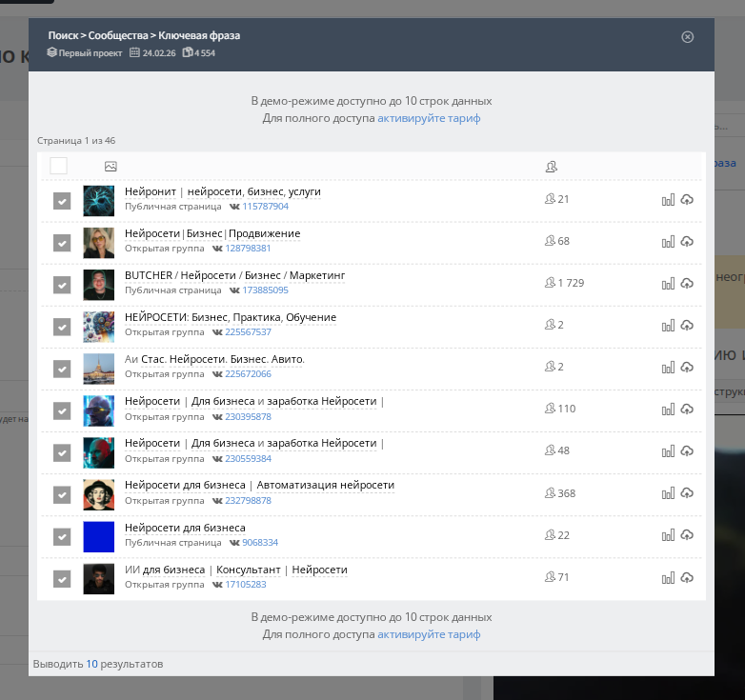Deselect the ИИ для бизнеса checkbox

[x=62, y=578]
